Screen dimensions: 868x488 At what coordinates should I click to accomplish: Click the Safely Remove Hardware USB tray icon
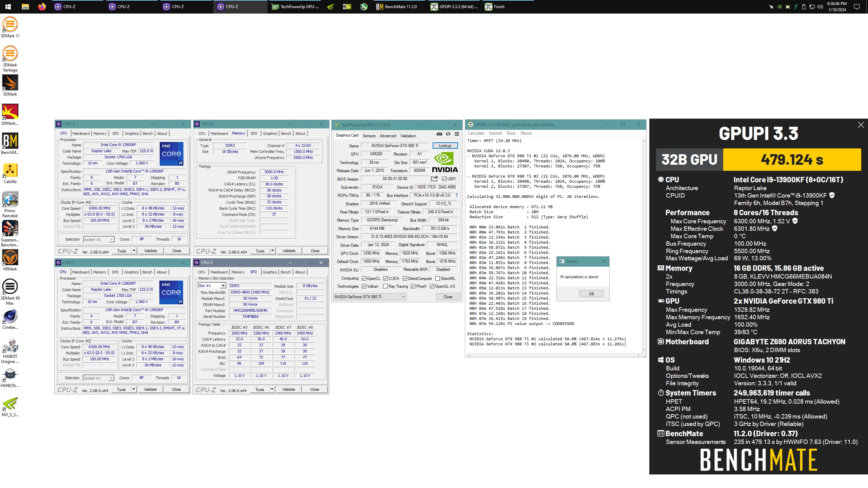(804, 7)
